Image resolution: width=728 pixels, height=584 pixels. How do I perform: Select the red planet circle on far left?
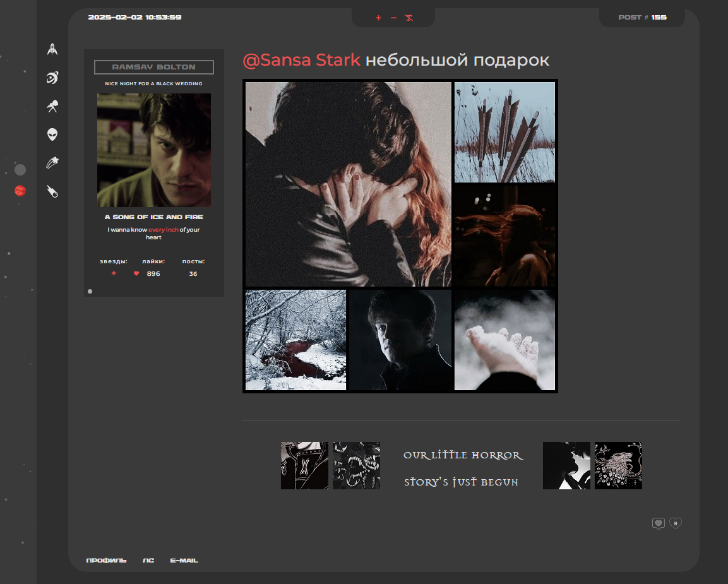click(x=20, y=191)
